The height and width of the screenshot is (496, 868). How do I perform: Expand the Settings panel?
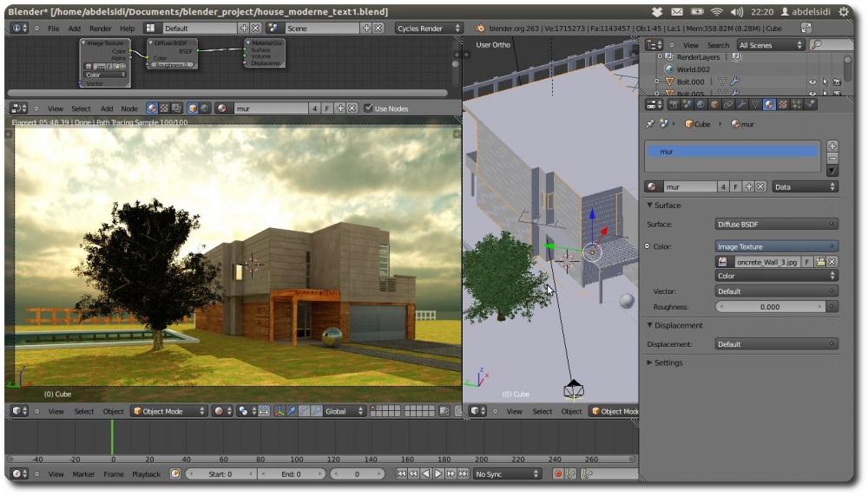[667, 362]
